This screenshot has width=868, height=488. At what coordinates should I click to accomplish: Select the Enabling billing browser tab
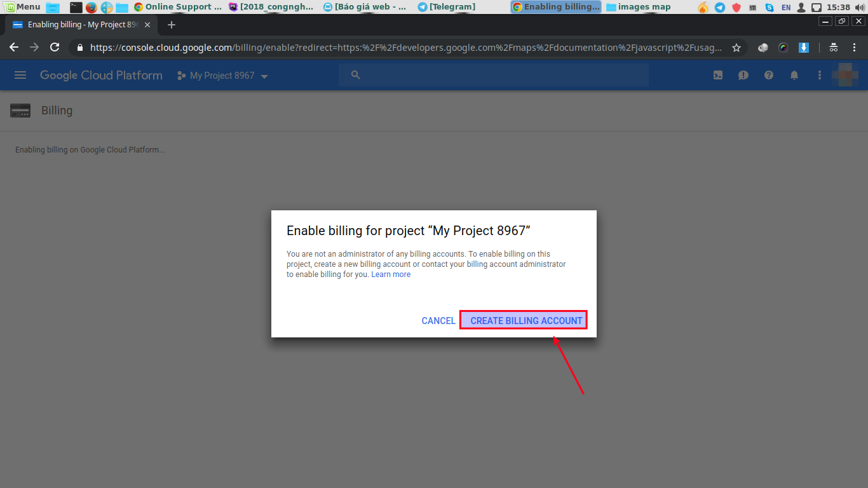click(81, 25)
